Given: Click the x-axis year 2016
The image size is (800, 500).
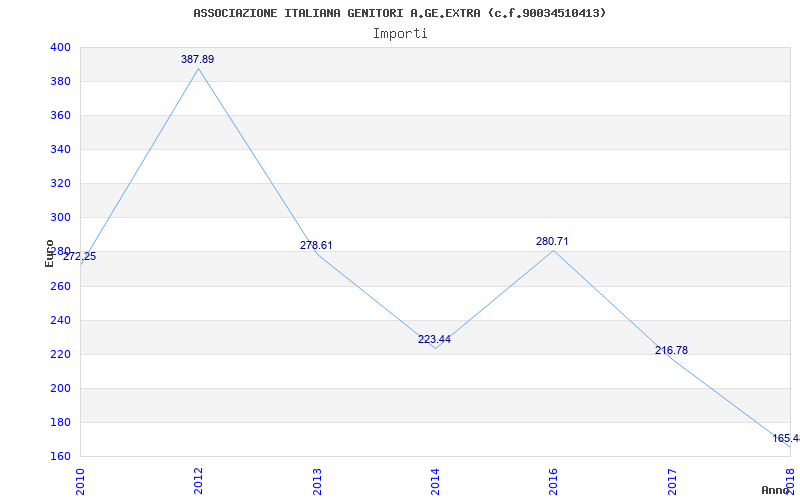Looking at the screenshot, I should (554, 482).
